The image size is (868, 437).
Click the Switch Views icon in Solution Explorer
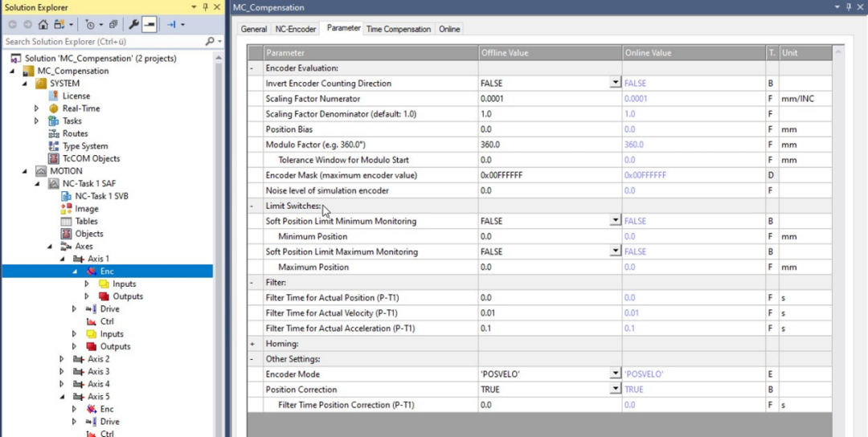pyautogui.click(x=59, y=24)
